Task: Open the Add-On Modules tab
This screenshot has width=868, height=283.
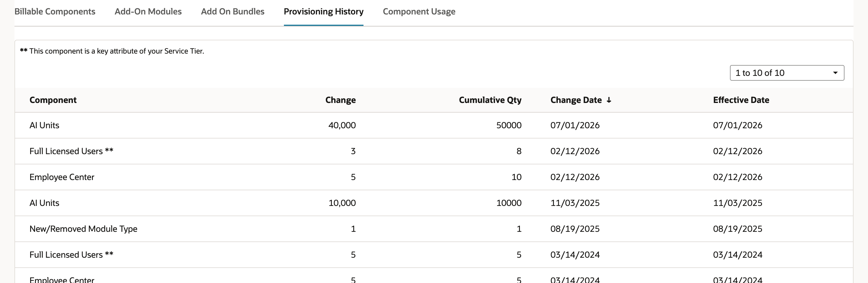Action: [148, 11]
